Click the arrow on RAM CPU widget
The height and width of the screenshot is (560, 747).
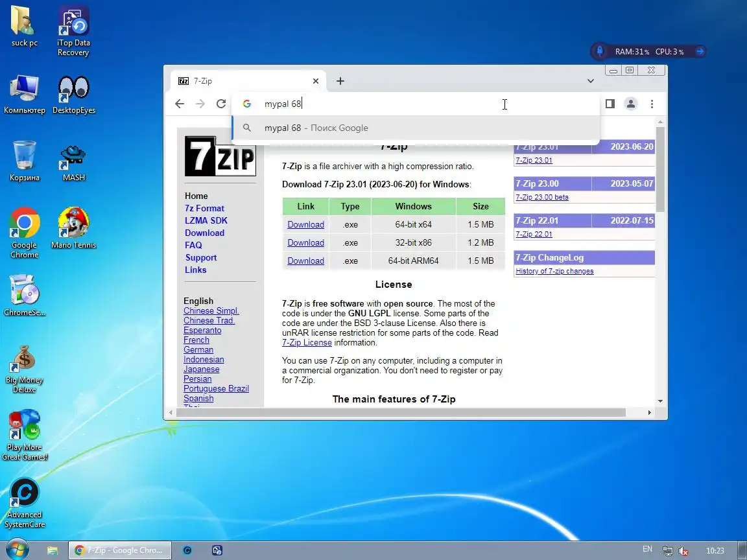point(700,51)
